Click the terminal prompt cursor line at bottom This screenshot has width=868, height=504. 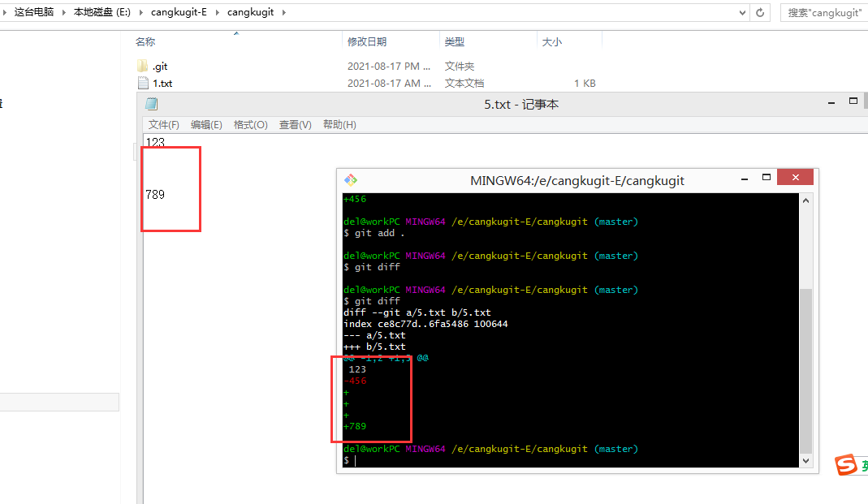click(350, 460)
